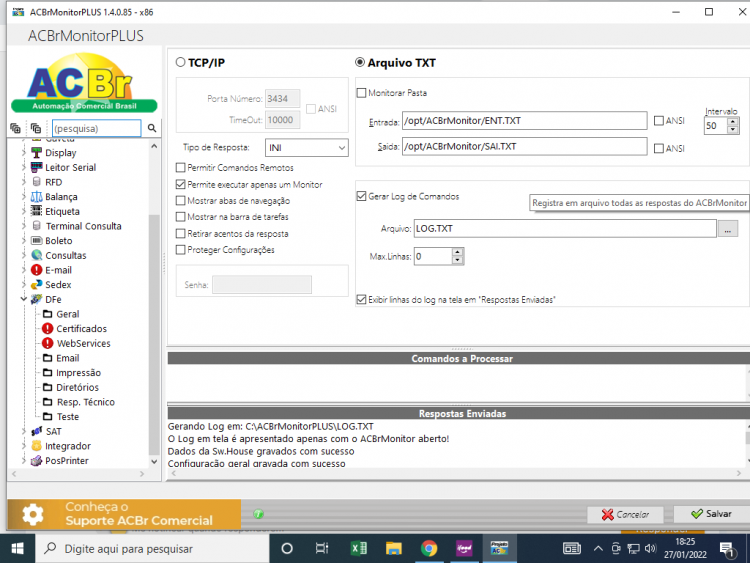Uncheck Gerar Log de Comandos

point(362,196)
